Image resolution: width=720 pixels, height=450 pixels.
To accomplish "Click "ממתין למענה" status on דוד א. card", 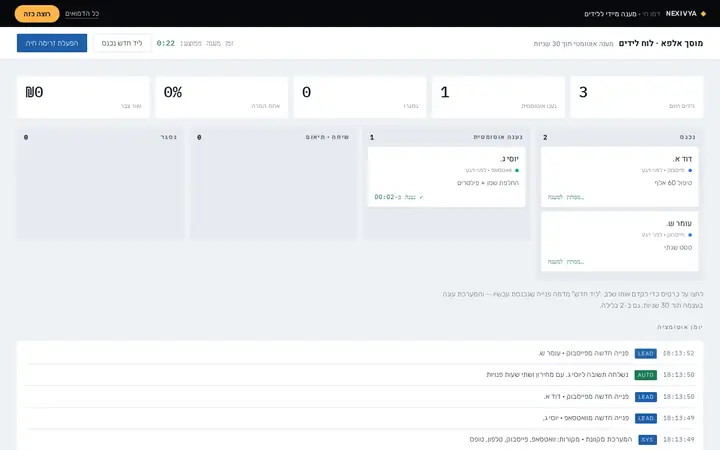I will click(x=566, y=197).
